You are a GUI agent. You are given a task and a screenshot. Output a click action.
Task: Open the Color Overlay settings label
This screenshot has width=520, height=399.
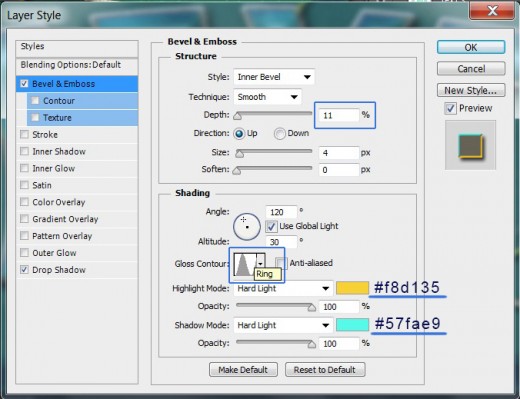[x=59, y=202]
